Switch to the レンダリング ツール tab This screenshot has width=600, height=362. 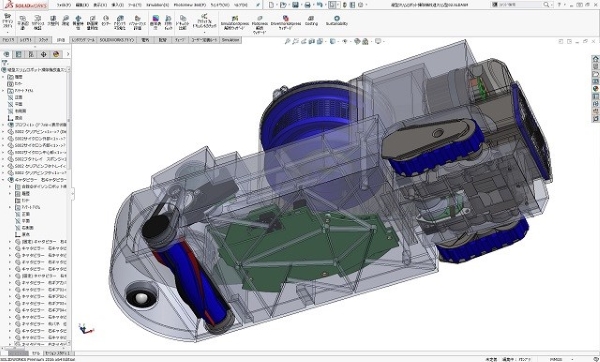pyautogui.click(x=83, y=40)
